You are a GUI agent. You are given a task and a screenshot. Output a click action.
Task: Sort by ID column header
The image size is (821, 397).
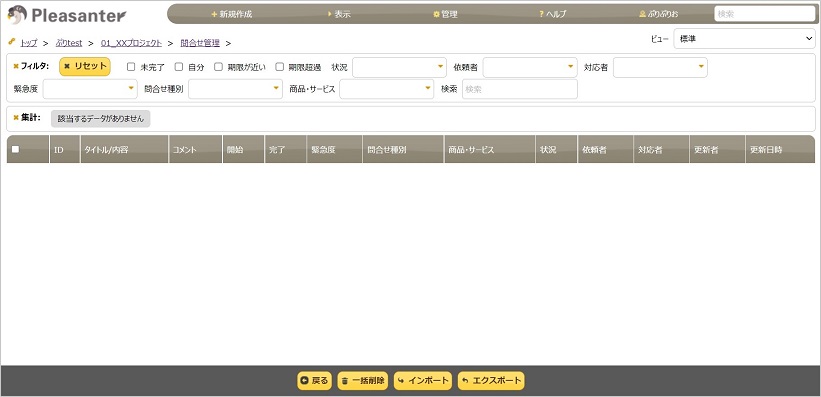[x=65, y=149]
